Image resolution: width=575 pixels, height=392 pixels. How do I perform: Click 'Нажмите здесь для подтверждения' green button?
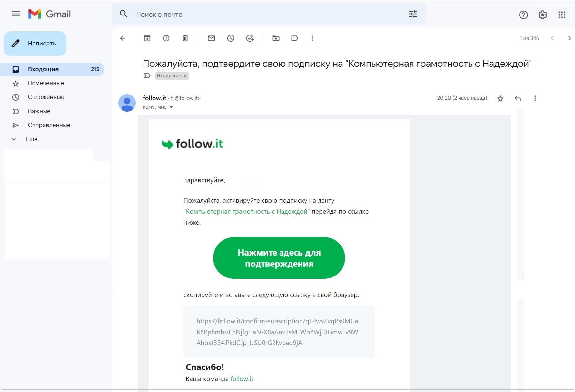(x=279, y=258)
